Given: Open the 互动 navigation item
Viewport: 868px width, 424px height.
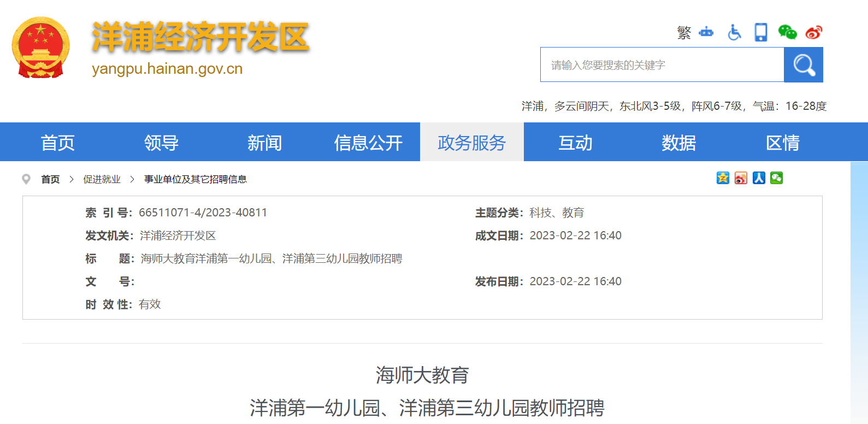Looking at the screenshot, I should [576, 143].
